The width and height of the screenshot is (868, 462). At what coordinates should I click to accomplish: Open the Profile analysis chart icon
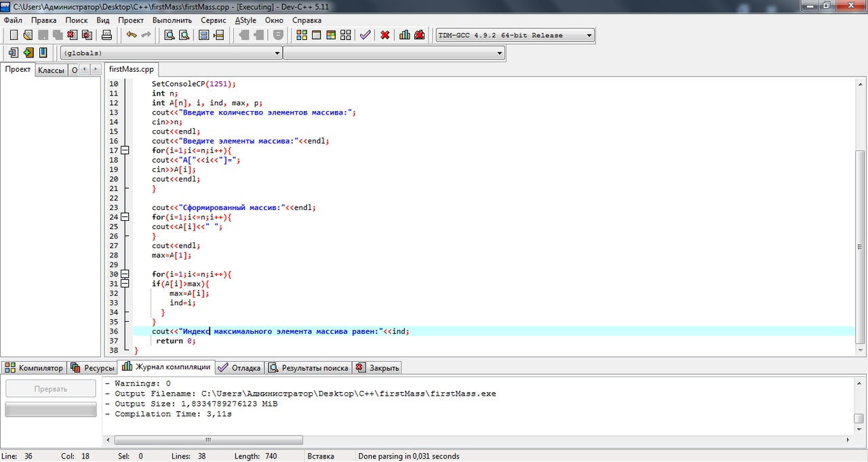pyautogui.click(x=405, y=35)
